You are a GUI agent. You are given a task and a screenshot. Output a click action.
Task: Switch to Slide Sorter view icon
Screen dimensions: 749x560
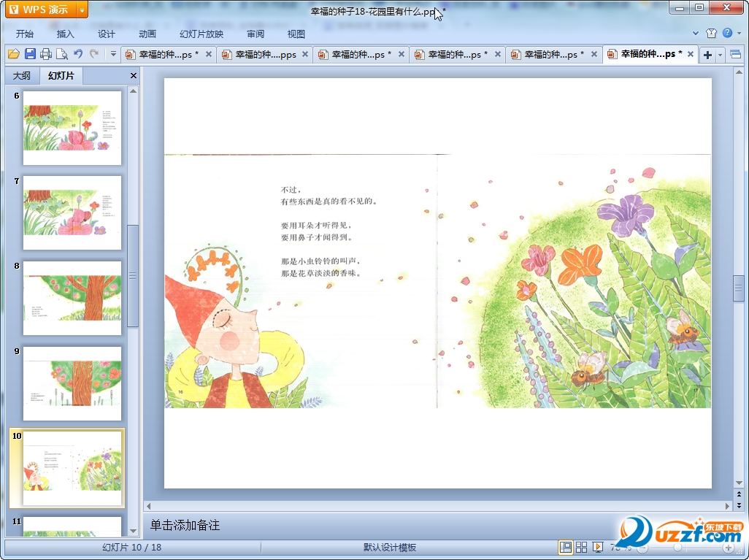[581, 547]
